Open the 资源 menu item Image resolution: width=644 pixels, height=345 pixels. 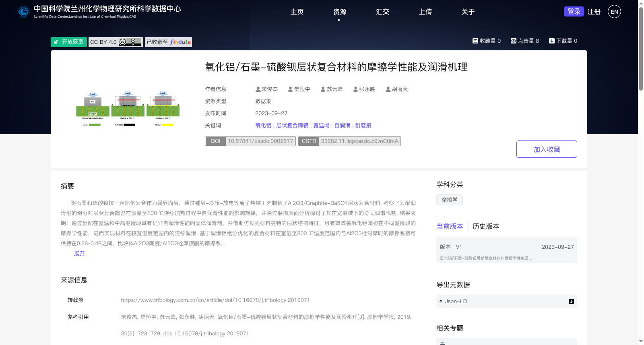(x=340, y=12)
